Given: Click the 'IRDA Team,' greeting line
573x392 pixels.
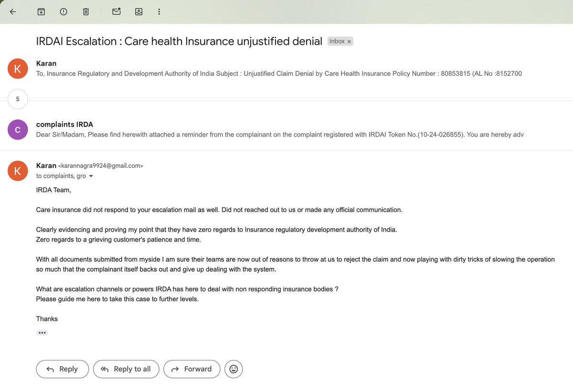Looking at the screenshot, I should coord(53,190).
